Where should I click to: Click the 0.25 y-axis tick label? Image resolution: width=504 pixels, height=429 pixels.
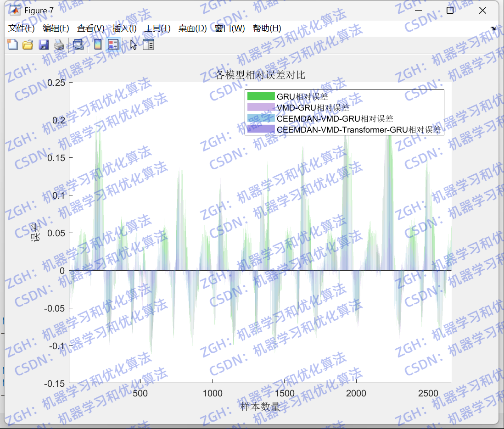coord(56,83)
